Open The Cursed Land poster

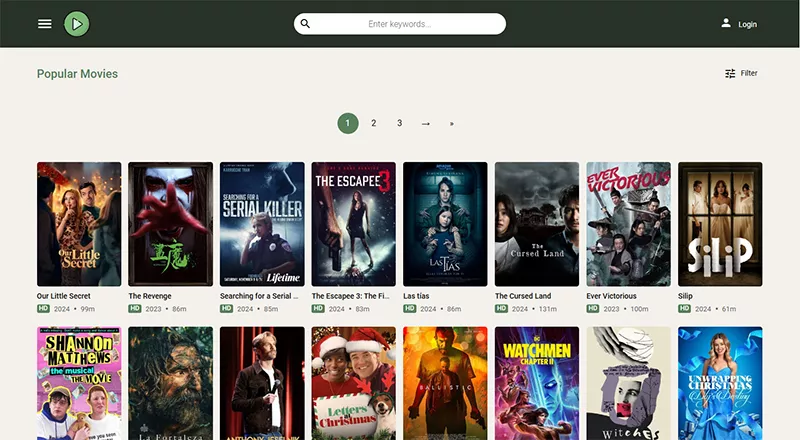(x=537, y=224)
